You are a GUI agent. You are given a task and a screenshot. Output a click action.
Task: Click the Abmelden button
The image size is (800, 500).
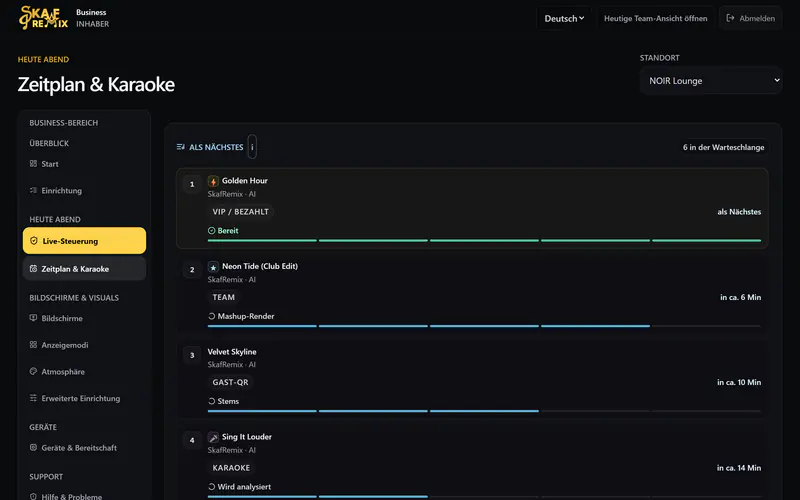(x=751, y=18)
